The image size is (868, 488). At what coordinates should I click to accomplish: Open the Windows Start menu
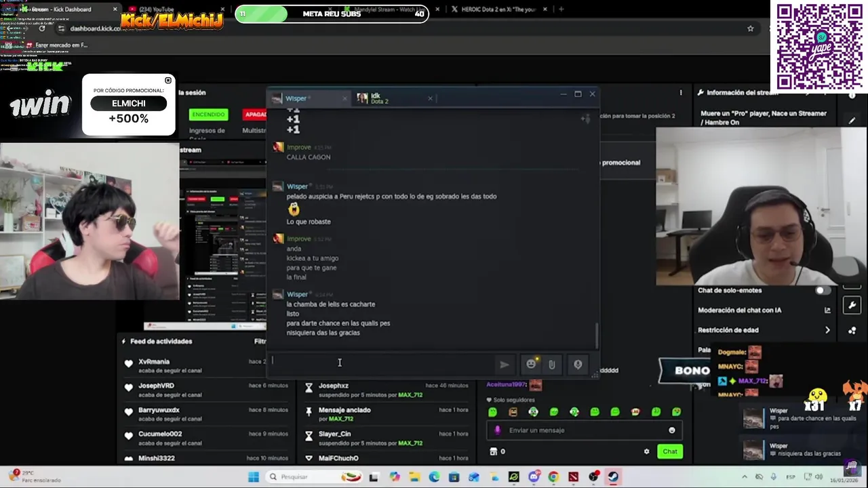[253, 477]
